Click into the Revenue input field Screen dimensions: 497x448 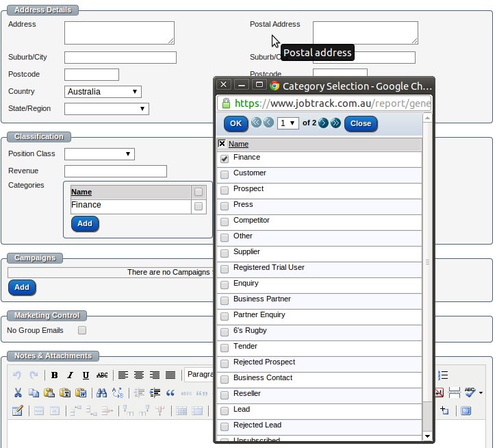click(115, 171)
